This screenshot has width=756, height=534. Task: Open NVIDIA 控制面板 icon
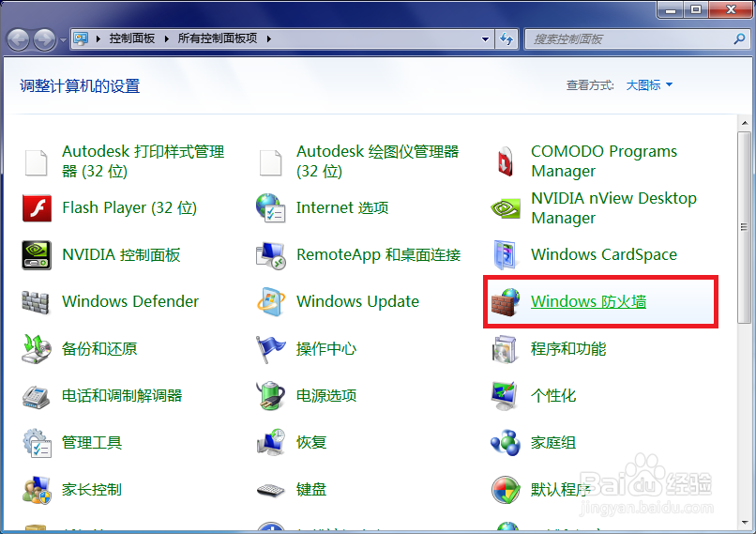(37, 254)
